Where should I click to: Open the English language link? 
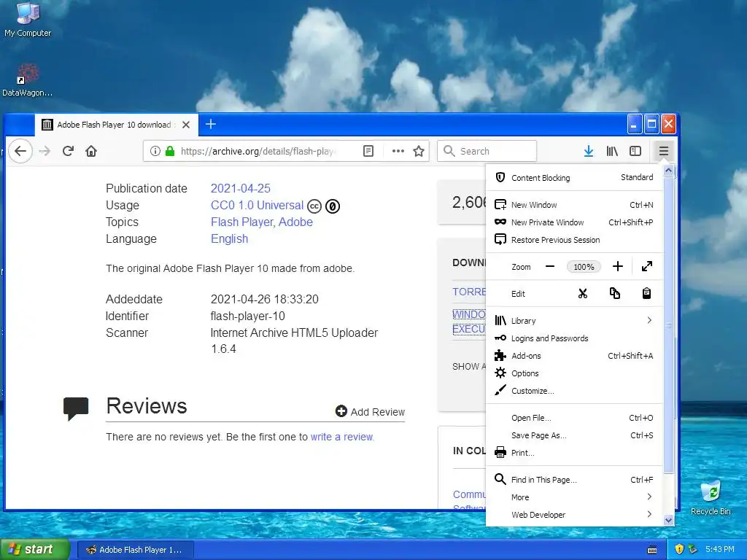pos(230,238)
